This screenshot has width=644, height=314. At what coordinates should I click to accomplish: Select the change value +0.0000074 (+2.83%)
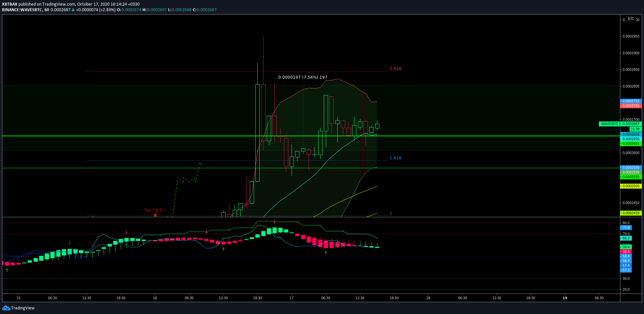[96, 10]
